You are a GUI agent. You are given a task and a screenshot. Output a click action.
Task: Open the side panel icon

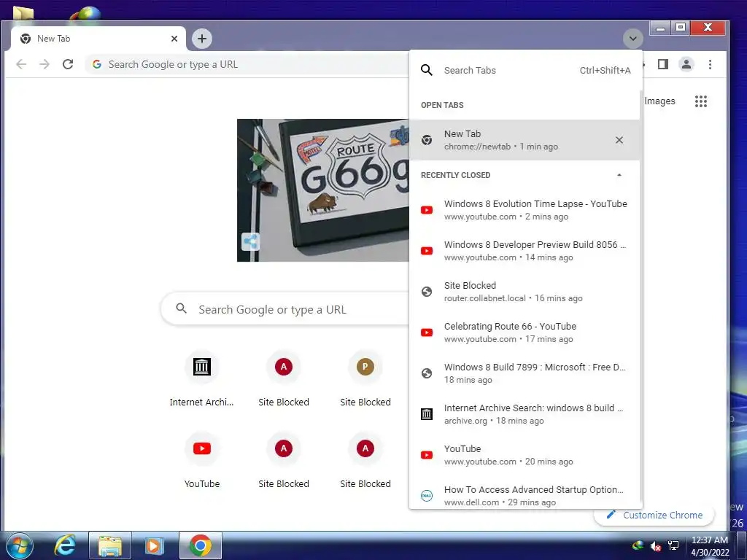tap(662, 64)
